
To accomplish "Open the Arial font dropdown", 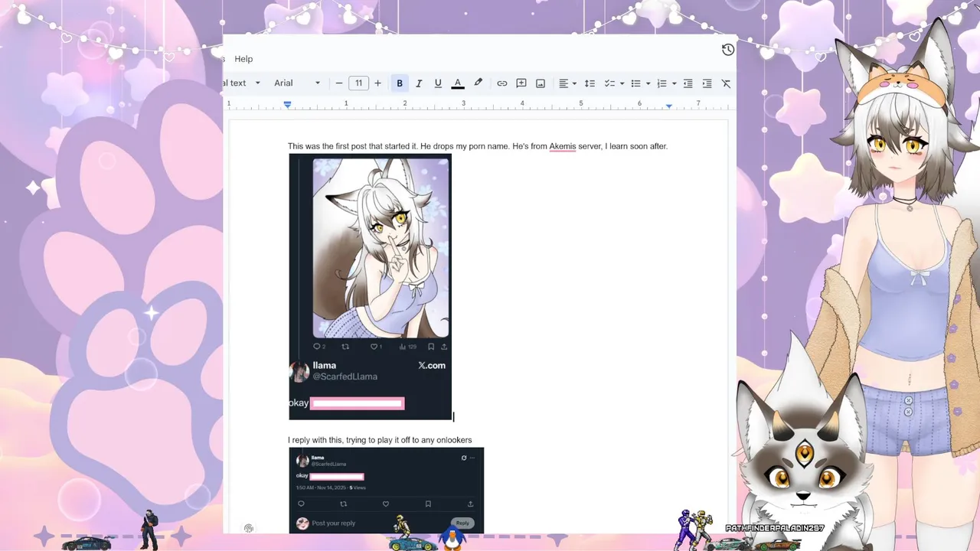I will tap(297, 83).
